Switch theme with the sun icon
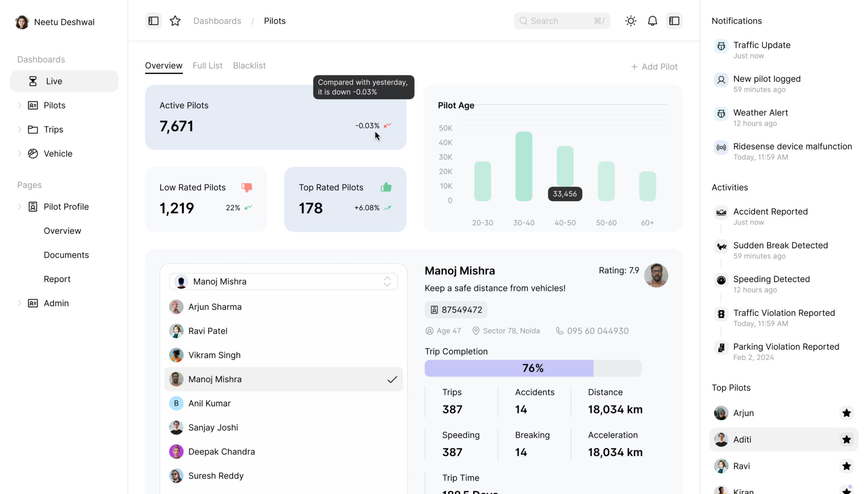Viewport: 868px width, 494px height. [631, 21]
